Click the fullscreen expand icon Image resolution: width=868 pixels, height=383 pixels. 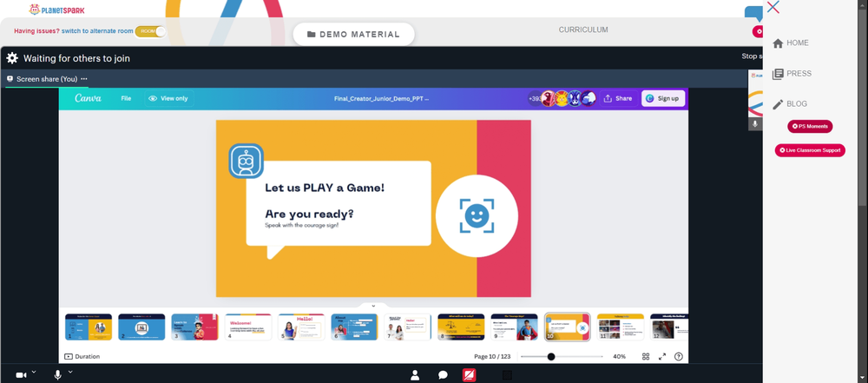coord(662,356)
